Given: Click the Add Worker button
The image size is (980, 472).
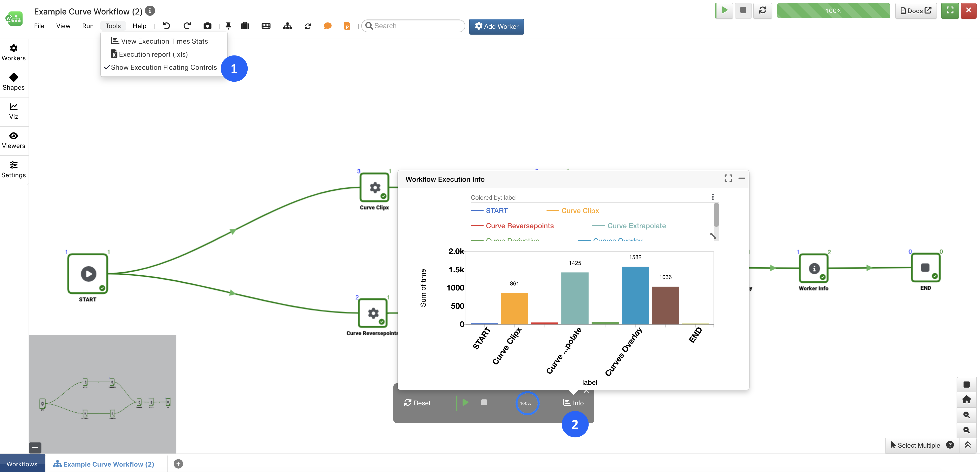Looking at the screenshot, I should (x=496, y=26).
